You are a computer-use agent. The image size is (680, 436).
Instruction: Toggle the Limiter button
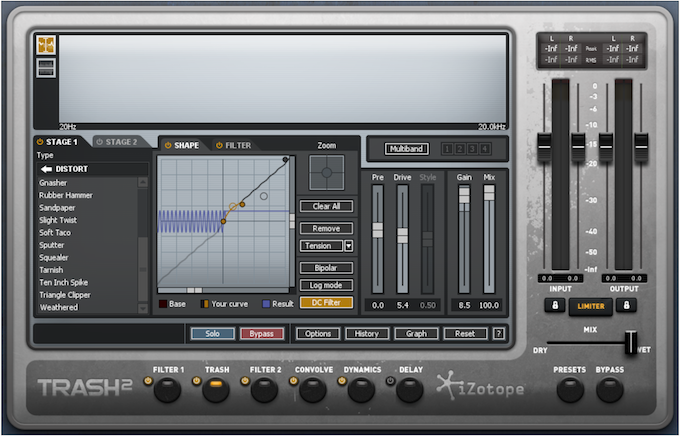[591, 306]
